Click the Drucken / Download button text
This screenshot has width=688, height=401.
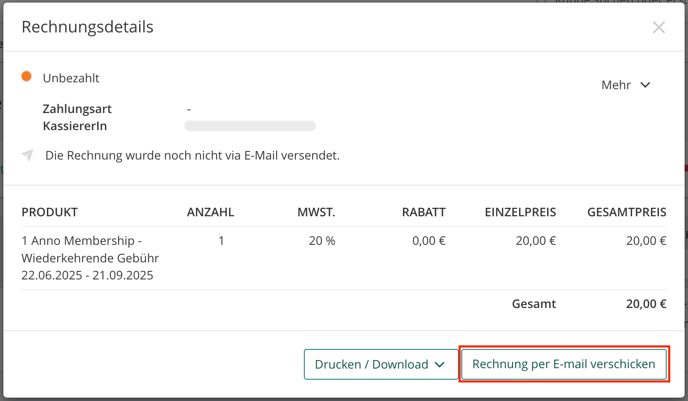coord(371,364)
